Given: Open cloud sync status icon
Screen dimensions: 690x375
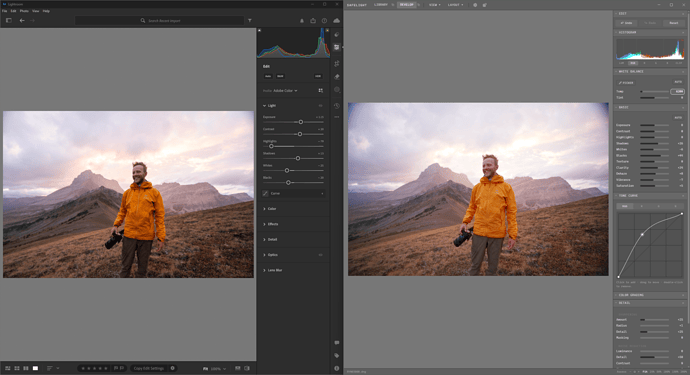Looking at the screenshot, I should (337, 21).
